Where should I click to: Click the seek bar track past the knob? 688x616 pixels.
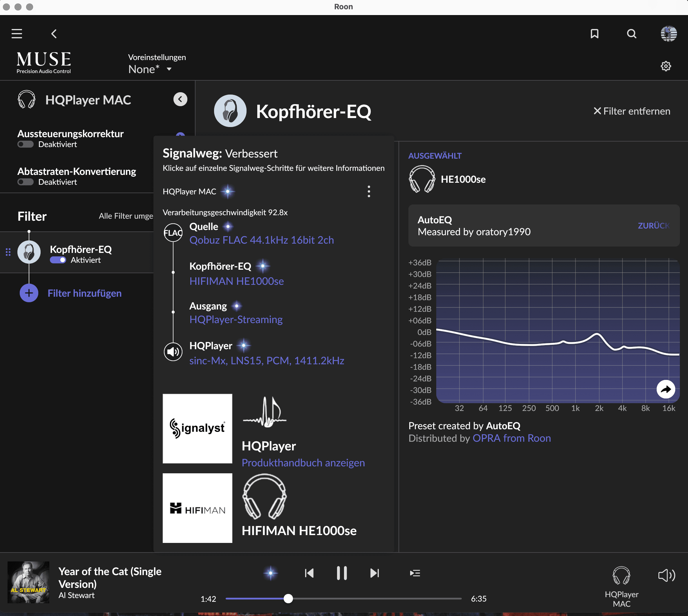click(x=377, y=599)
